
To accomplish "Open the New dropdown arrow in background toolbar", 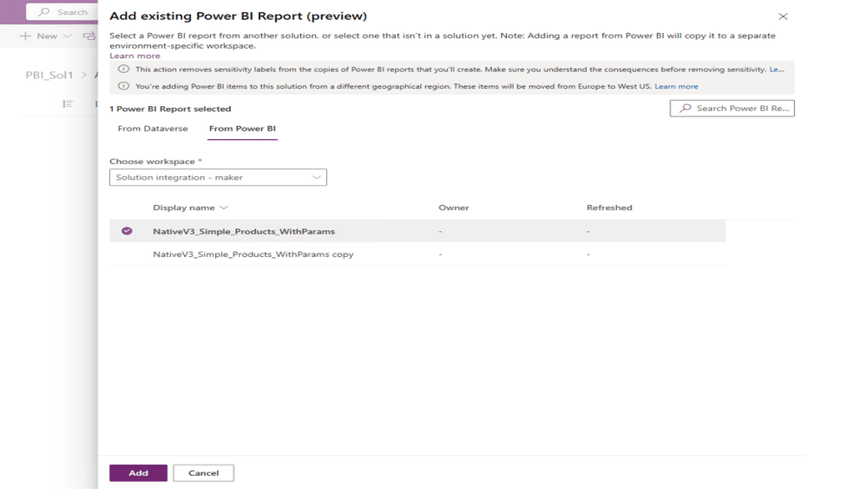I will click(68, 36).
